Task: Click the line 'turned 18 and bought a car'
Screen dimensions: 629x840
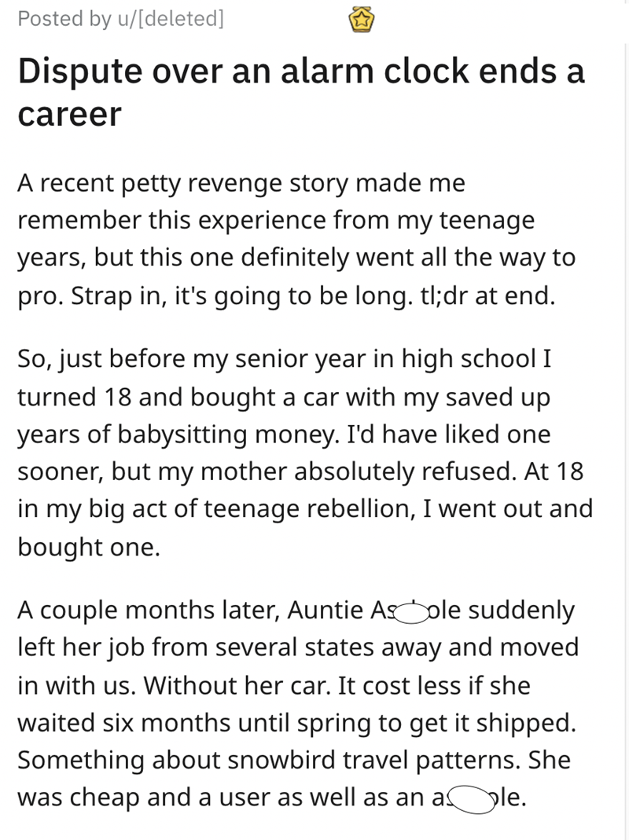Action: (283, 397)
